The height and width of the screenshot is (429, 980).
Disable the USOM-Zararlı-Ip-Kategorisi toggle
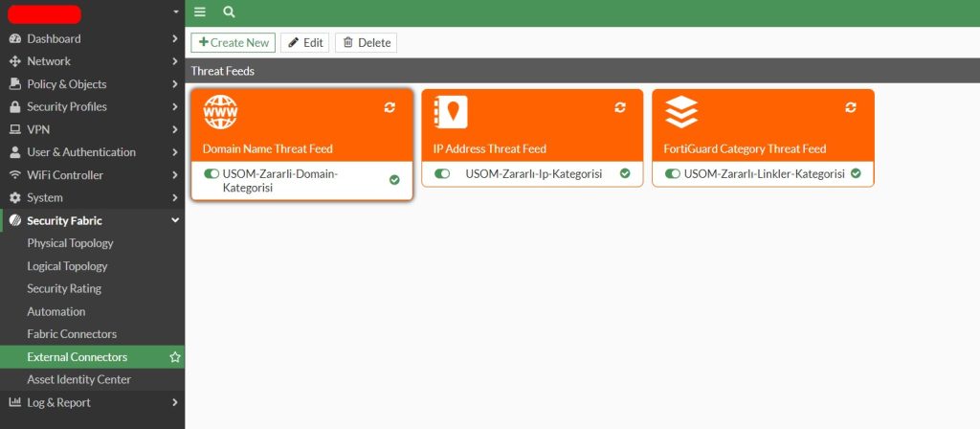(442, 173)
